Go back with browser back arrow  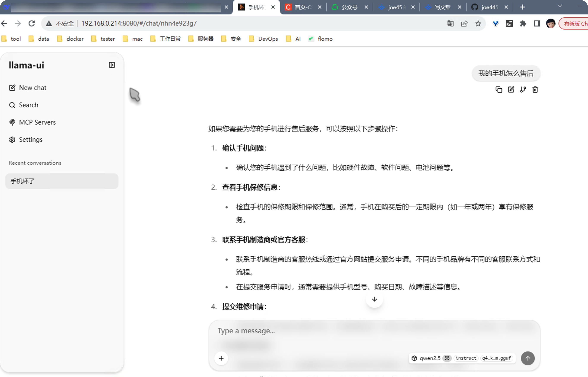click(x=4, y=24)
